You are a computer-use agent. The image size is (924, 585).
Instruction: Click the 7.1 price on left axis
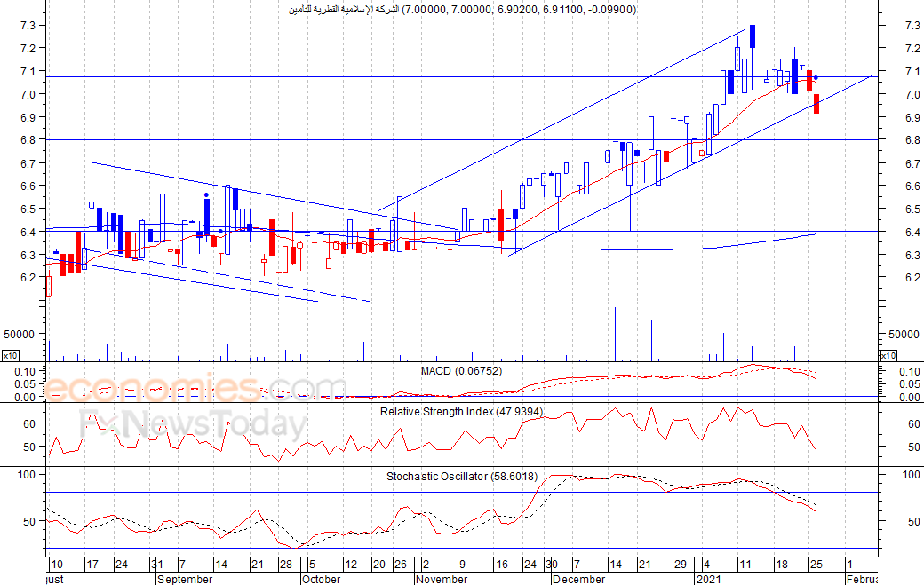28,71
